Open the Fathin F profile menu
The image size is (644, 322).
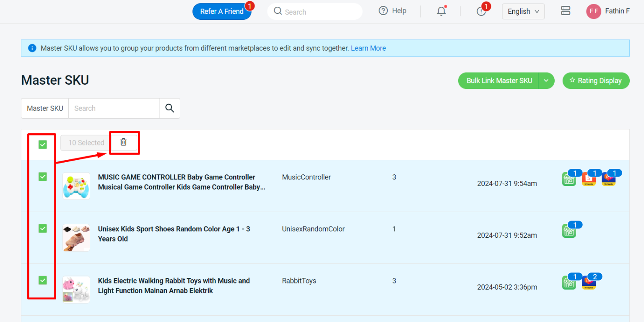[x=608, y=11]
